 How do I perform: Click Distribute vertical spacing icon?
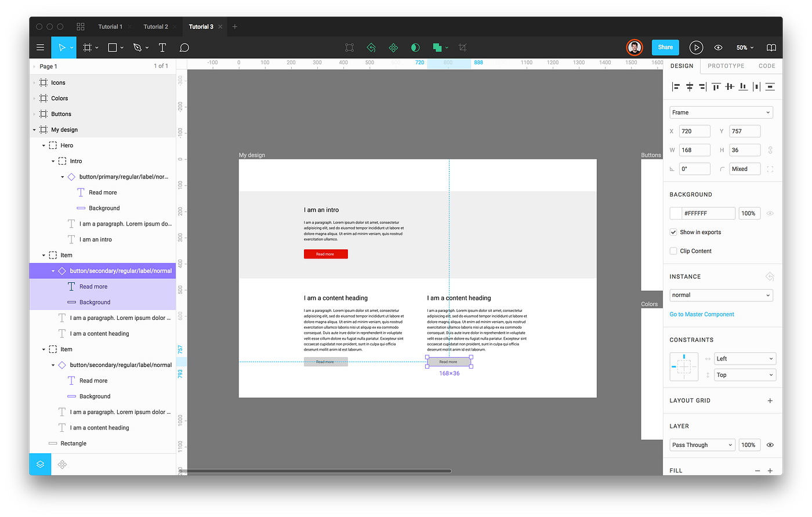coord(770,86)
